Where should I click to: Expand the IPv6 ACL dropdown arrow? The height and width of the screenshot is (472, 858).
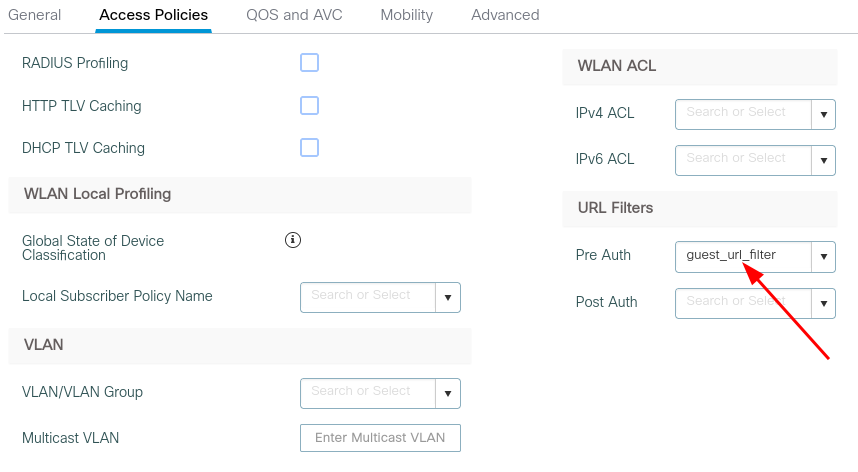(x=823, y=160)
